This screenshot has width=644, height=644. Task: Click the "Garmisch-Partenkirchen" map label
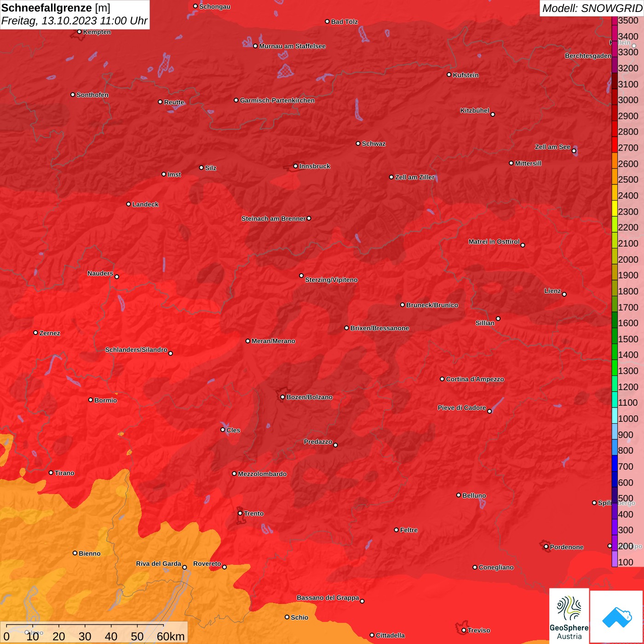[277, 100]
